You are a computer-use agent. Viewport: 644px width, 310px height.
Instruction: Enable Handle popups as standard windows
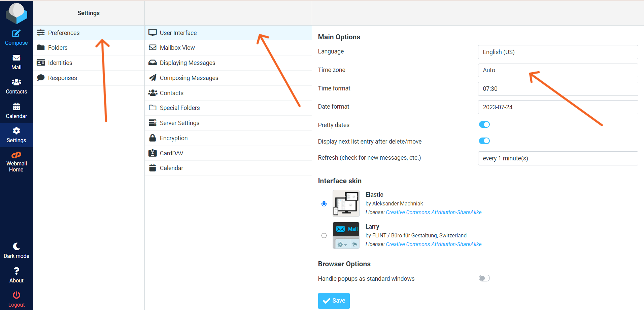point(484,278)
